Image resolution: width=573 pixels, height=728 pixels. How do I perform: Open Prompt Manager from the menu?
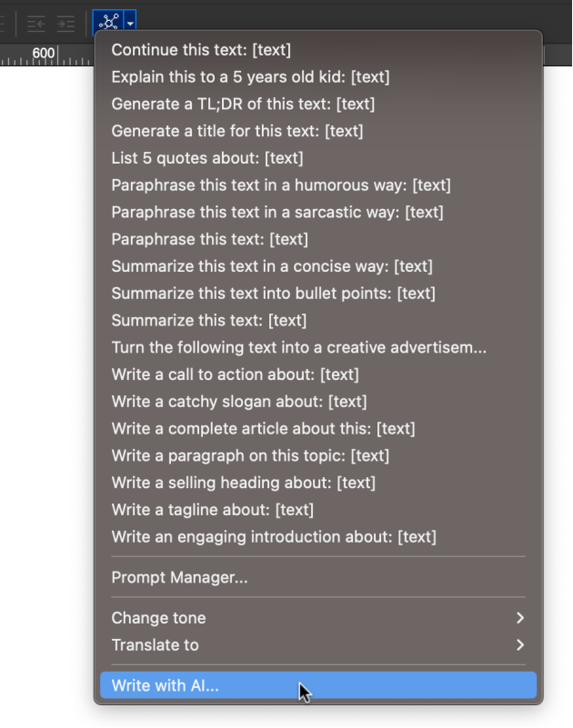point(179,577)
